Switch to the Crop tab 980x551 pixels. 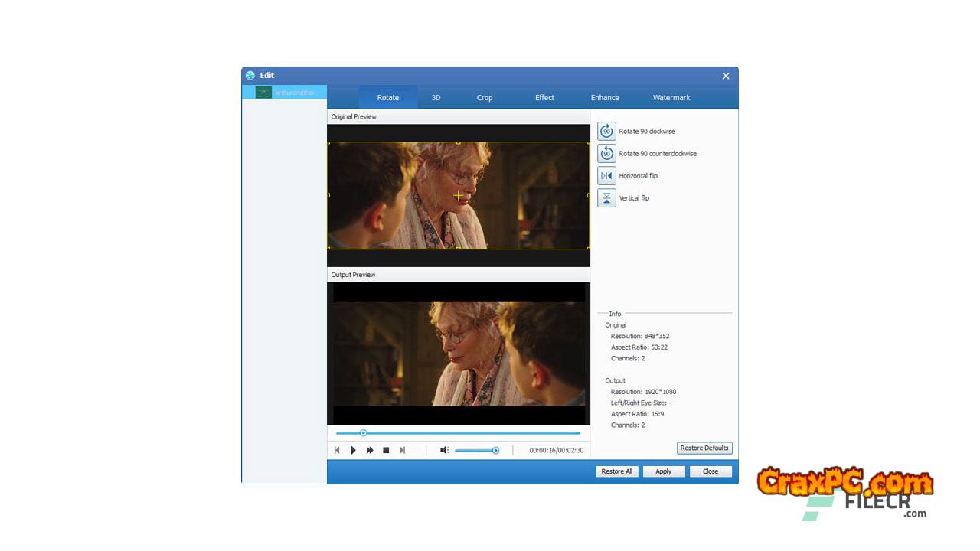[485, 97]
